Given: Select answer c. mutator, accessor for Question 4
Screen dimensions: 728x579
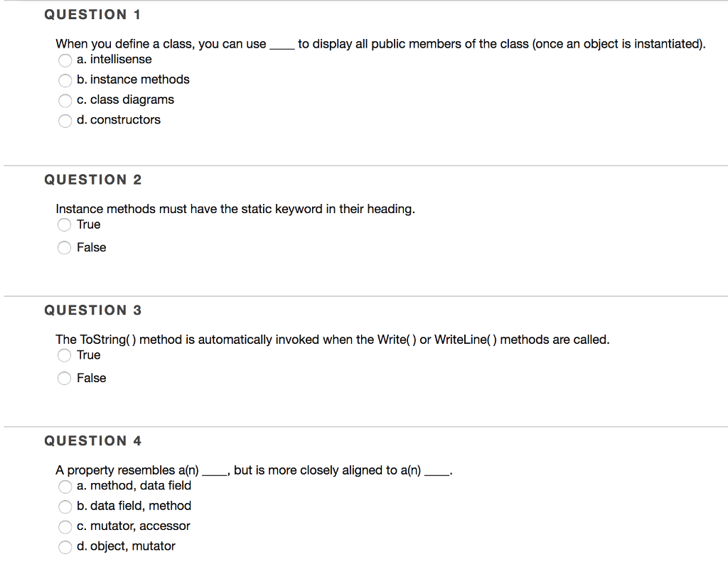Looking at the screenshot, I should (65, 527).
